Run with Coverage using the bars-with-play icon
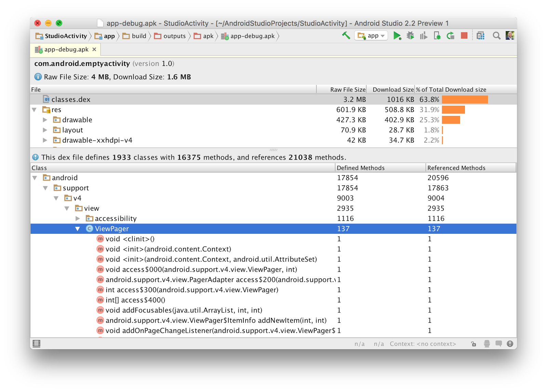547x392 pixels. 423,35
